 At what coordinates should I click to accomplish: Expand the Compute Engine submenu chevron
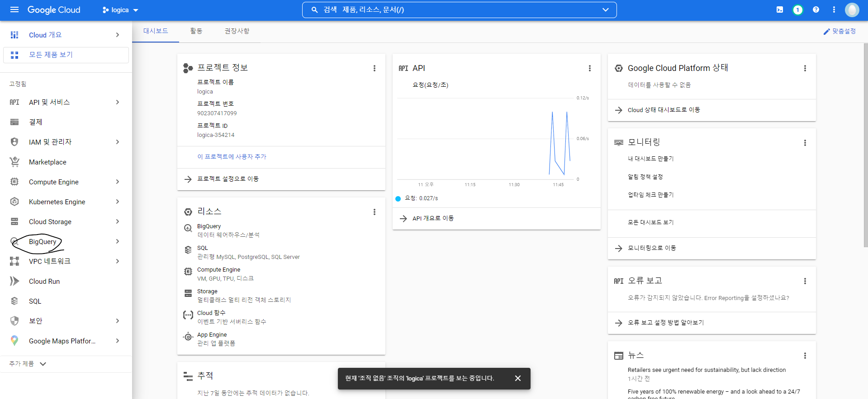tap(118, 182)
